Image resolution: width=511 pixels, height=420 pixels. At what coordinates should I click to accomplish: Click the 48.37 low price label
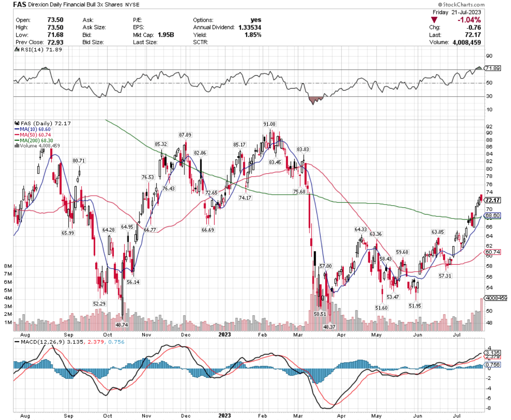(329, 327)
